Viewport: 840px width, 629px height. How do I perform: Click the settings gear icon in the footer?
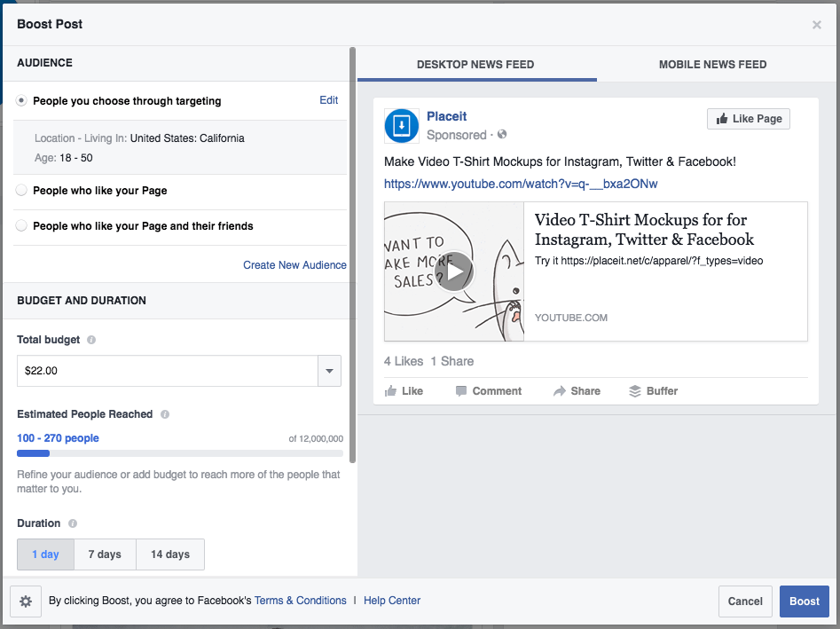click(x=26, y=601)
